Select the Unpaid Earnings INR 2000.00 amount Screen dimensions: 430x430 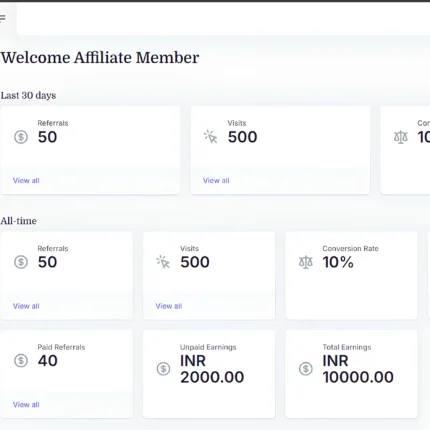212,369
